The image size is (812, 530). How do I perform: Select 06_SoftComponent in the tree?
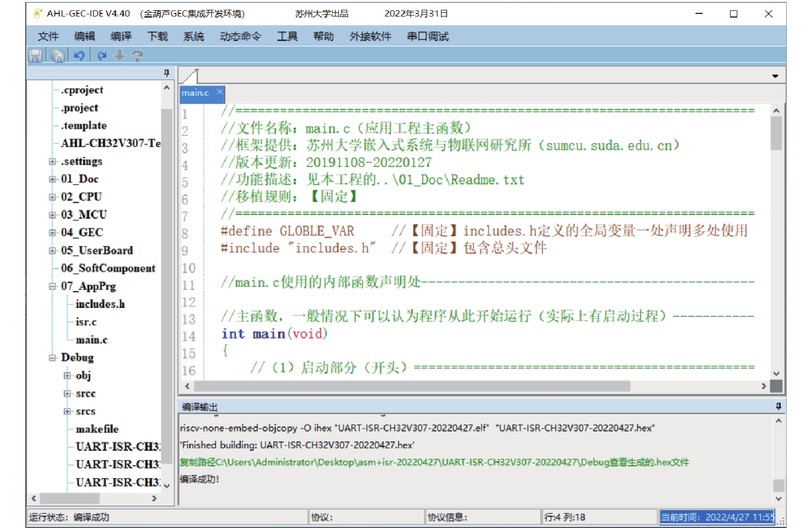[x=108, y=268]
